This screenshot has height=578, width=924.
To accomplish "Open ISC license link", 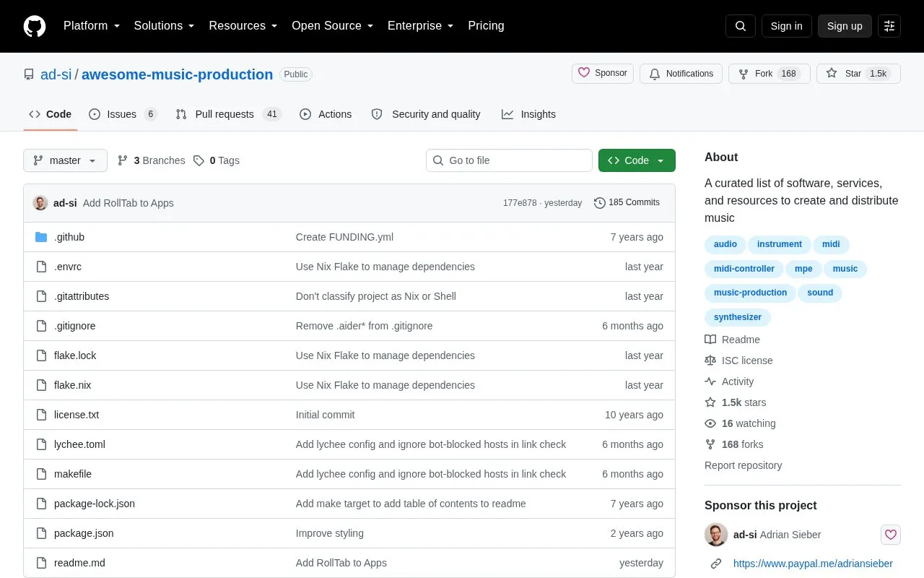I will (738, 361).
